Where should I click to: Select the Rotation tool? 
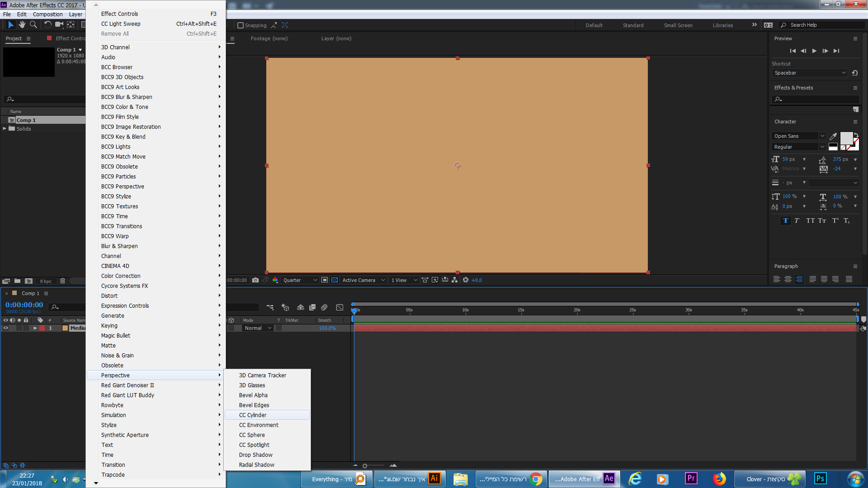pos(47,25)
